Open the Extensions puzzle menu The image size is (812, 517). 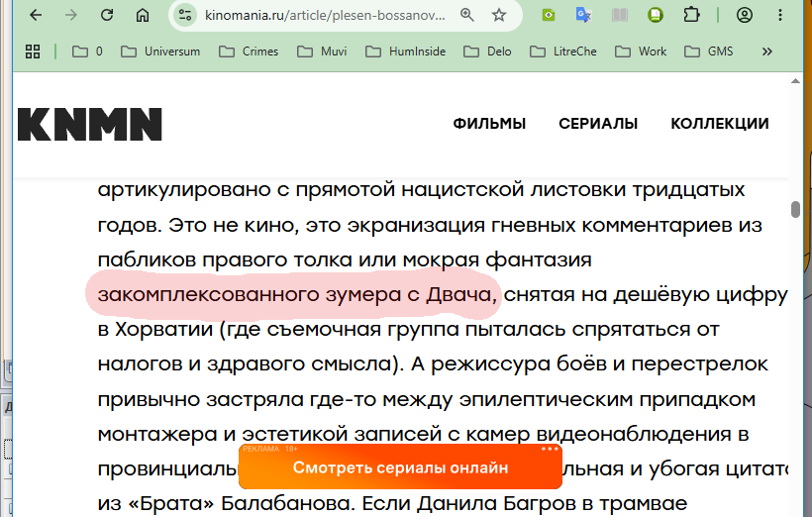pyautogui.click(x=691, y=15)
